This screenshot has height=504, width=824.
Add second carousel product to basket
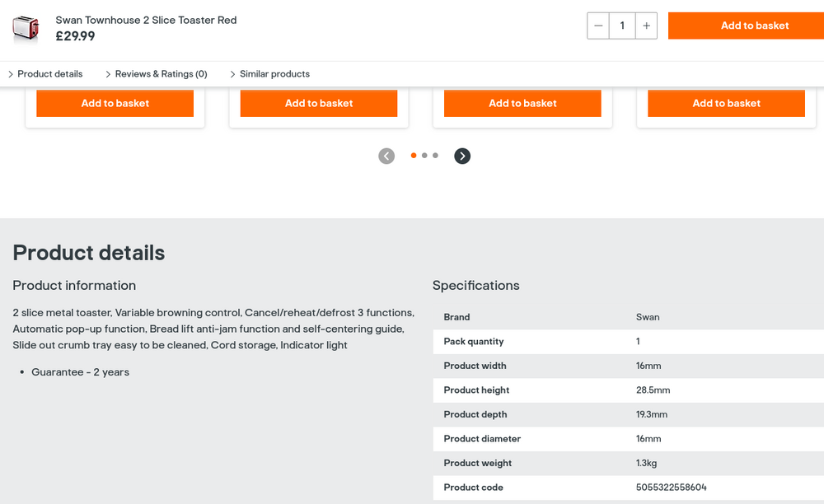[319, 103]
